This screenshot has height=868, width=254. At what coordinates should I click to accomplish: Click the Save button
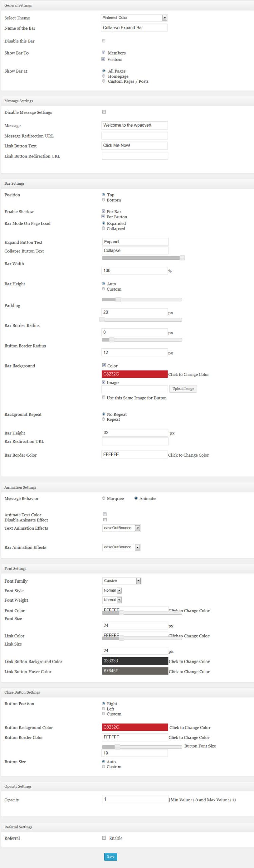[x=111, y=856]
